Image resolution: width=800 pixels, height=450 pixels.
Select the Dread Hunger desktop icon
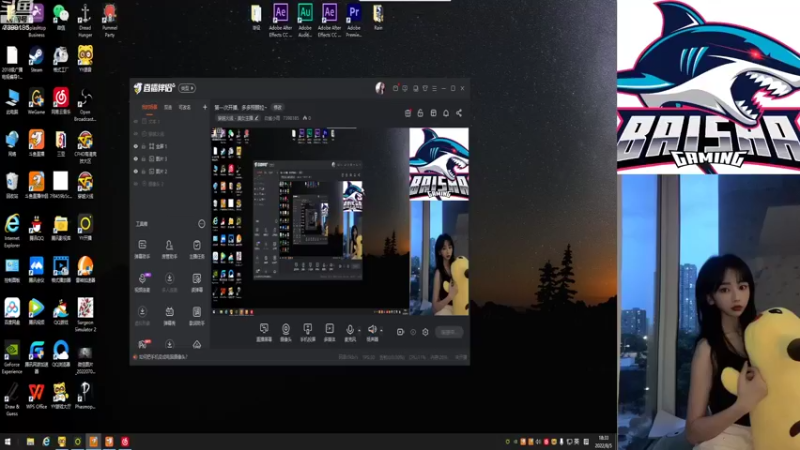(85, 19)
